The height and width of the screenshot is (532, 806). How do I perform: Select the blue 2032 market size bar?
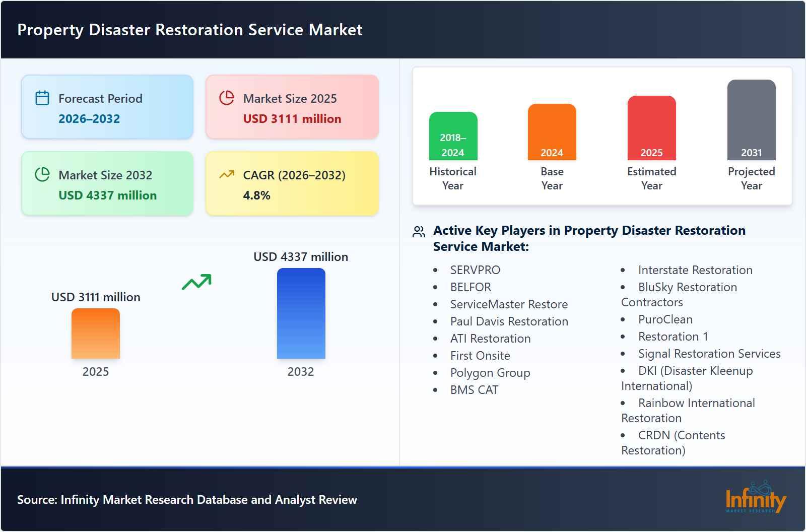(x=301, y=315)
